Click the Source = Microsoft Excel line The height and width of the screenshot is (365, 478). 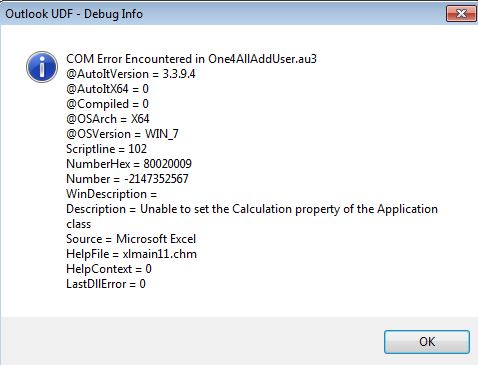[131, 239]
